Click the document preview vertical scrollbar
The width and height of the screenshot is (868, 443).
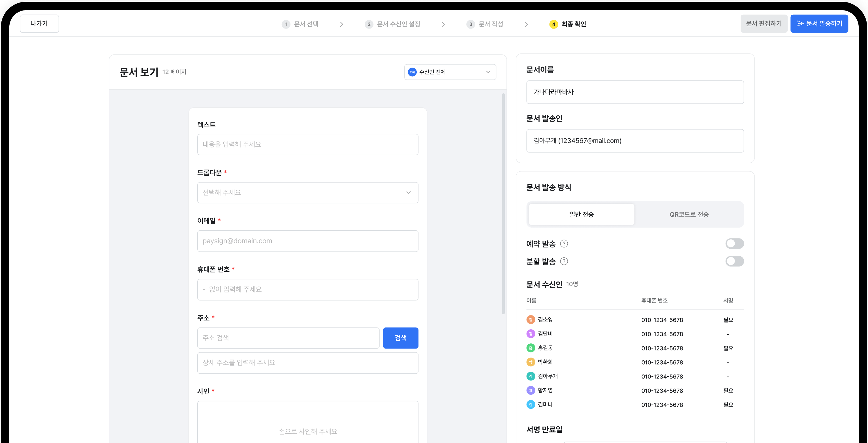503,204
